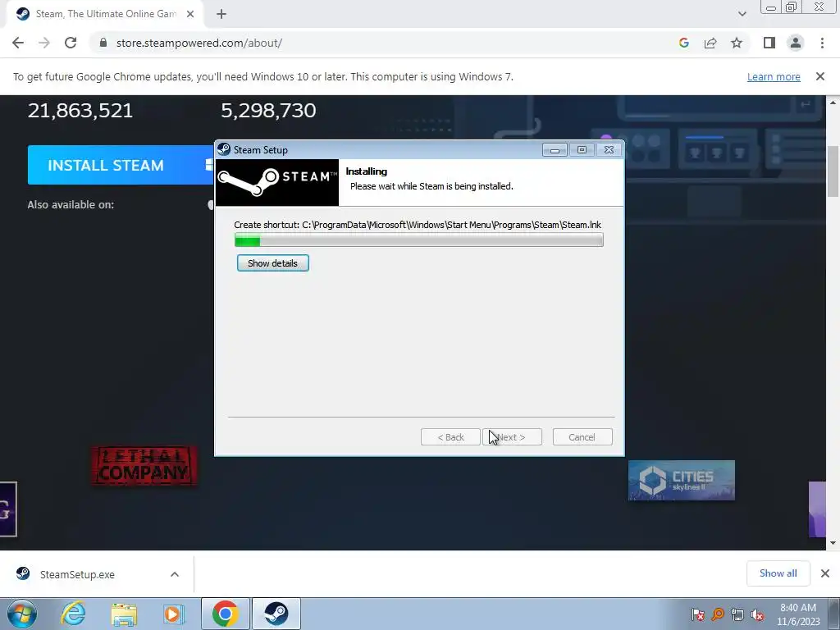Switch to Chrome taskbar button
Screen dimensions: 840x630
(225, 614)
